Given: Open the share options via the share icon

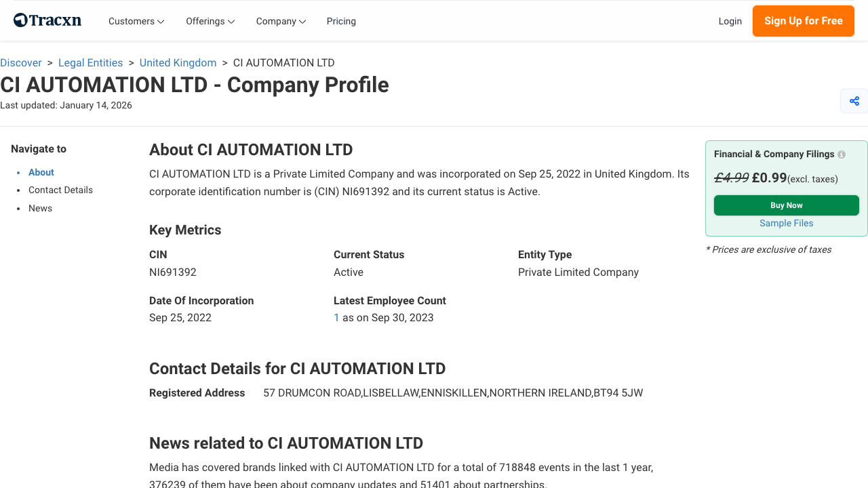Looking at the screenshot, I should pyautogui.click(x=854, y=100).
